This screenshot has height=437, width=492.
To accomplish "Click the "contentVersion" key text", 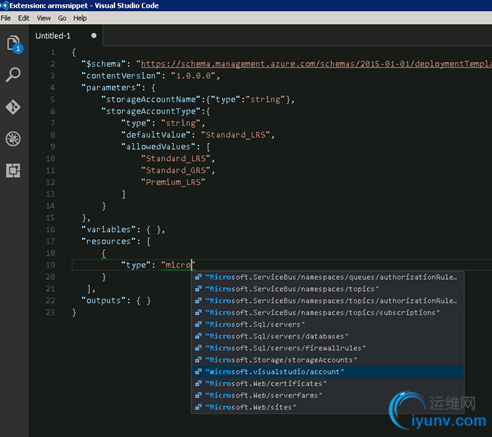I will click(x=121, y=76).
